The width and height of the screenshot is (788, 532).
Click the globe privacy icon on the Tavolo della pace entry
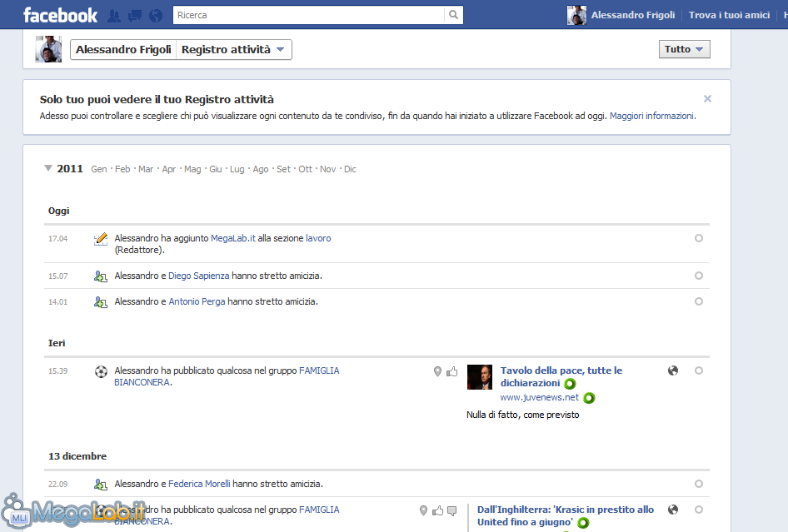673,370
